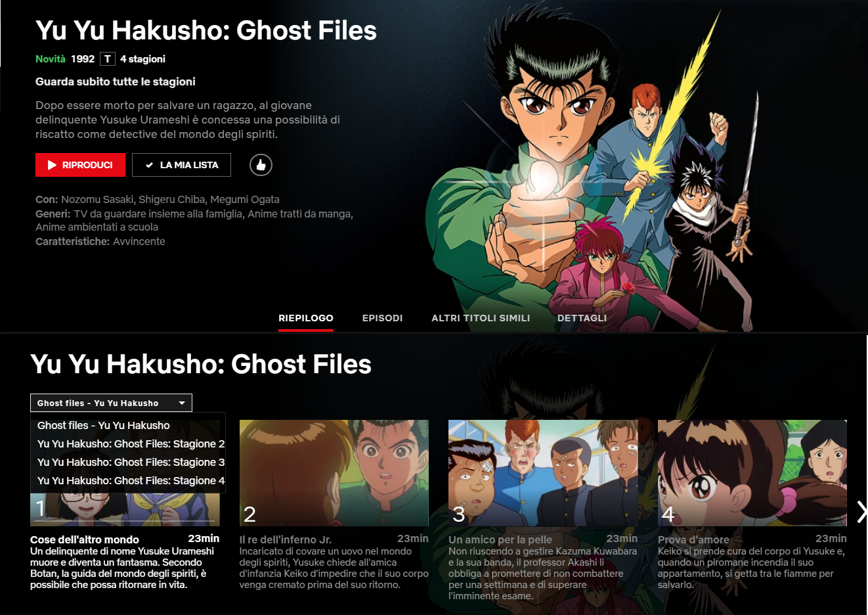Click the Avvincente characteristic link
The image size is (868, 615).
point(139,241)
